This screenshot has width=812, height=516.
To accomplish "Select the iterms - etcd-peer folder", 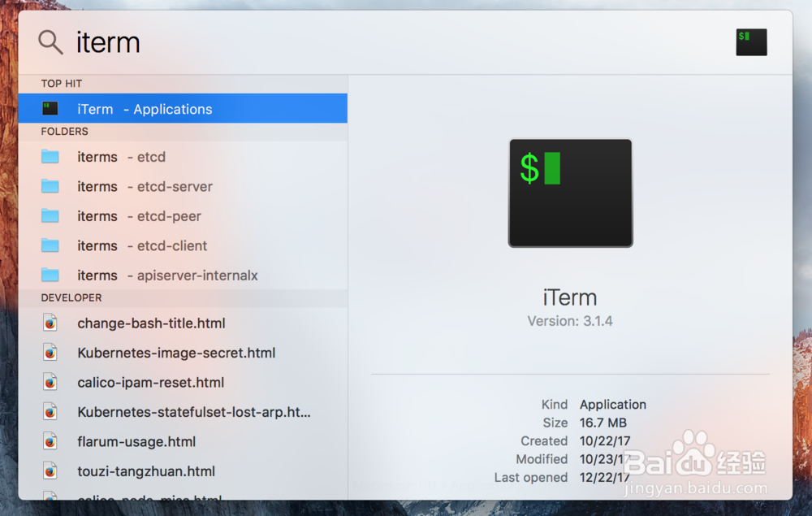I will [183, 215].
